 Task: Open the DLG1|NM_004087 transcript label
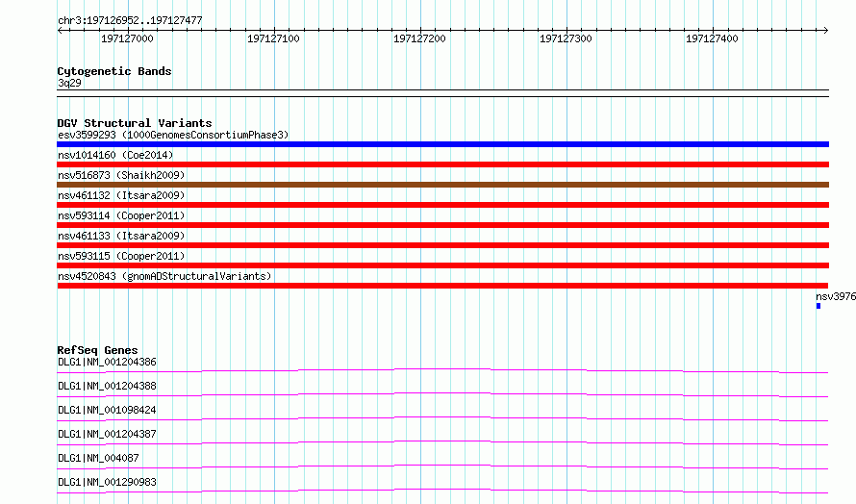coord(98,458)
